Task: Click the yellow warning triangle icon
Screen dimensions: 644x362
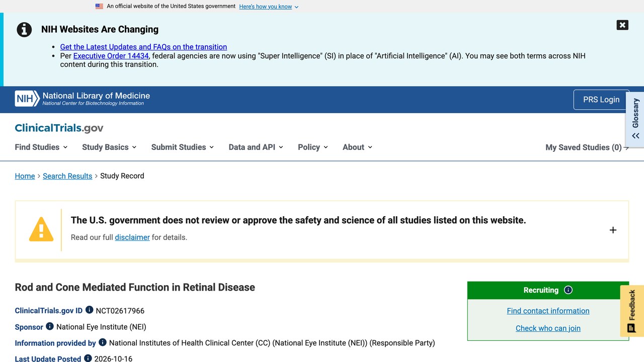Action: [41, 229]
